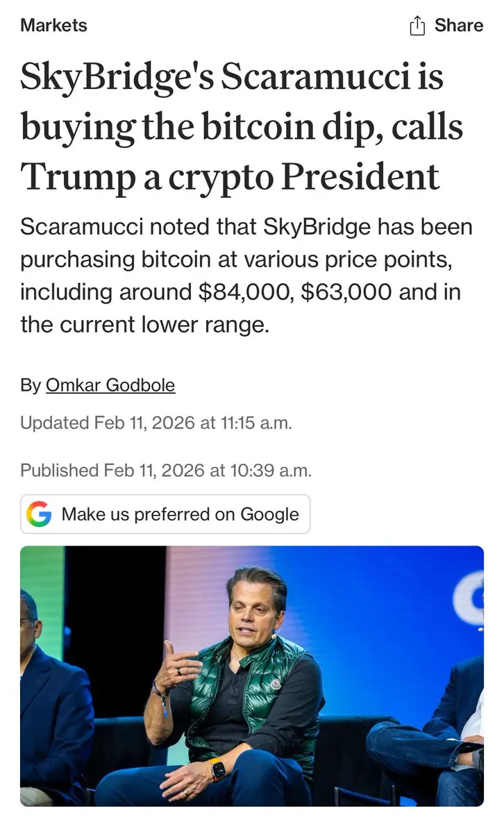
Task: Click the logo badge on green vest
Action: pos(276,684)
